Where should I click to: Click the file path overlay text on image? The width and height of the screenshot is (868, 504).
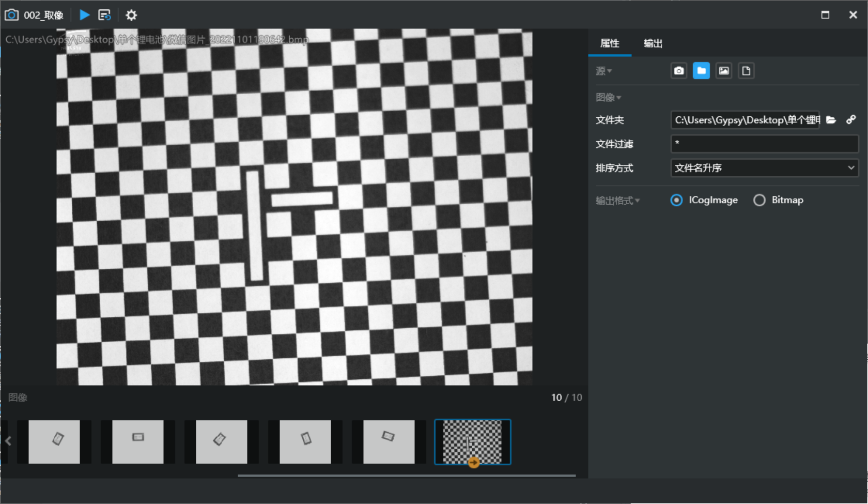click(157, 40)
